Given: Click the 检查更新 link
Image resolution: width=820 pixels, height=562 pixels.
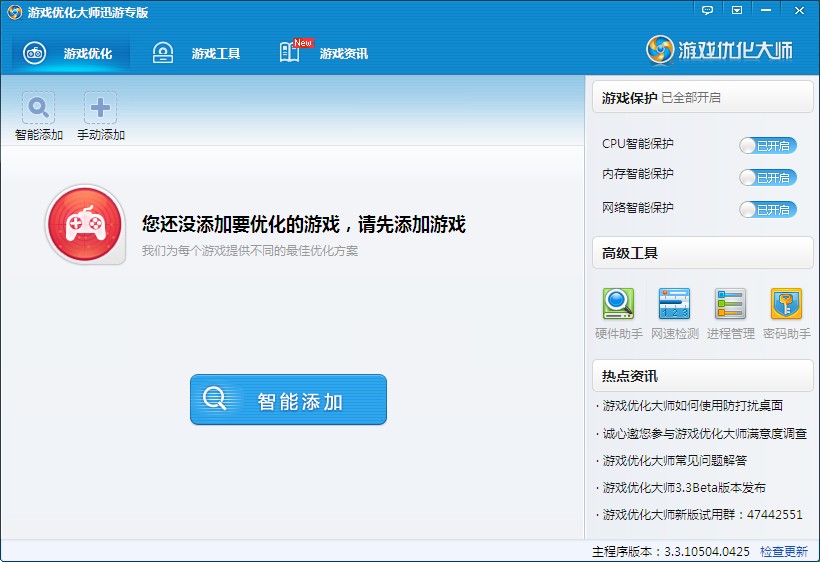Looking at the screenshot, I should [x=783, y=551].
